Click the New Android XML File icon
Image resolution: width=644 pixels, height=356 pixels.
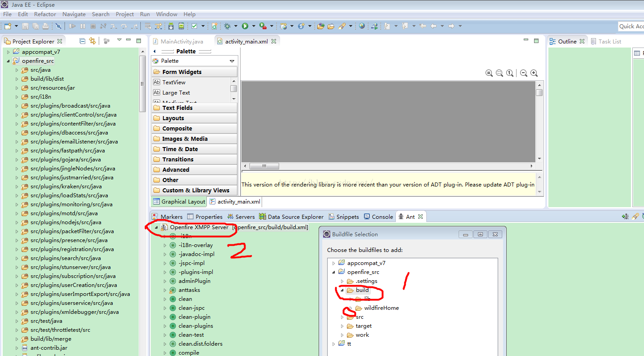[x=214, y=26]
